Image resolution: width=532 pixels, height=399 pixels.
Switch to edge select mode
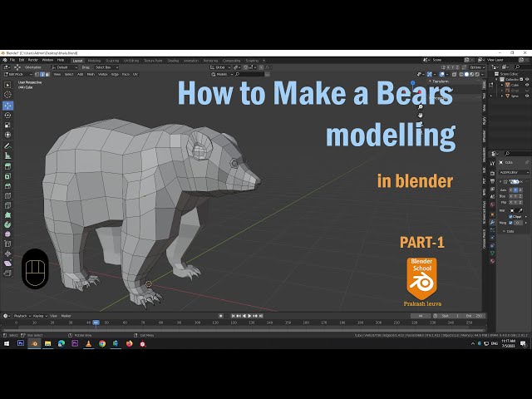[42, 74]
